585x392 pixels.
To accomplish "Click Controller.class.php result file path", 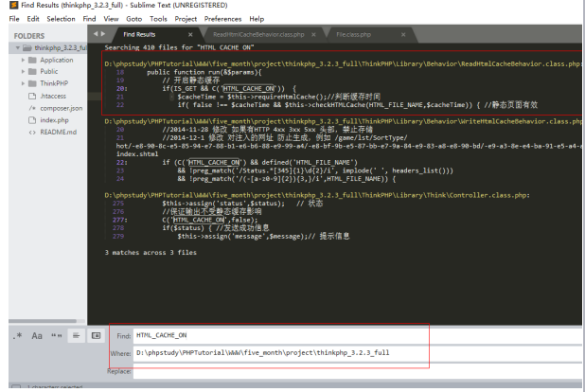I will (x=317, y=195).
